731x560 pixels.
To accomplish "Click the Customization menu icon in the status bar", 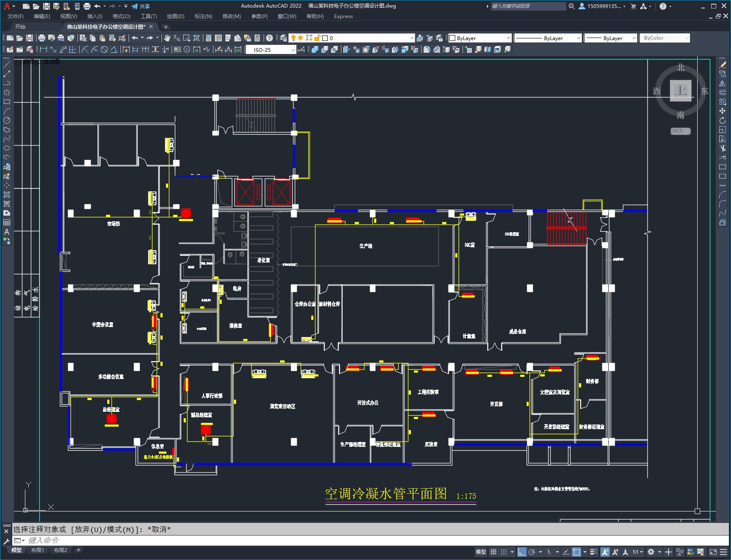I will pos(723,552).
